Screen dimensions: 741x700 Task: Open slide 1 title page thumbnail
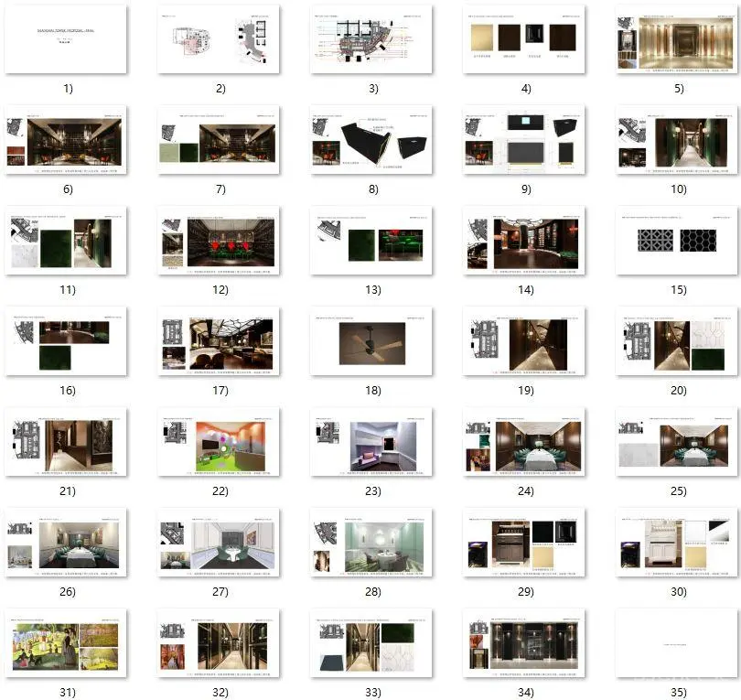(66, 39)
